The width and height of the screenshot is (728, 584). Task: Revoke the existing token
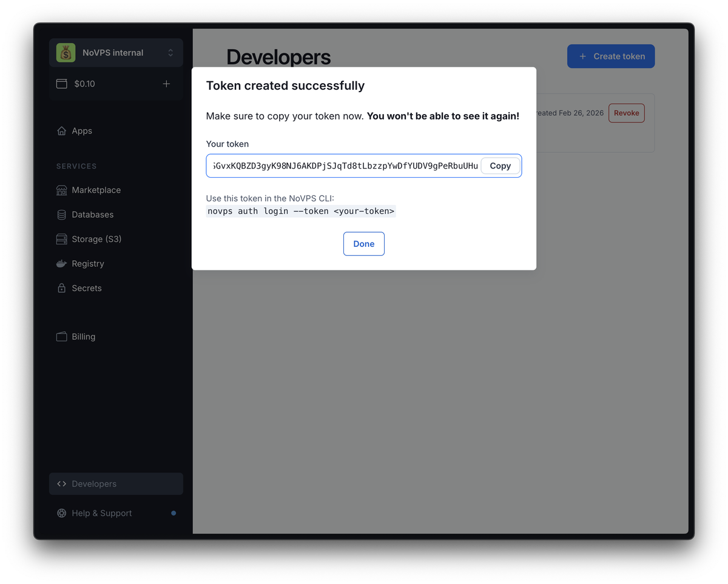[x=626, y=113]
